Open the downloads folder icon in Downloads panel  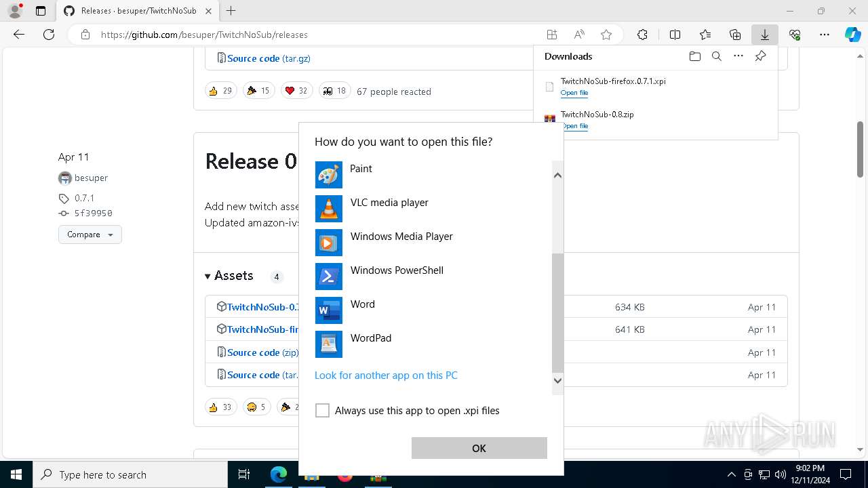(694, 56)
